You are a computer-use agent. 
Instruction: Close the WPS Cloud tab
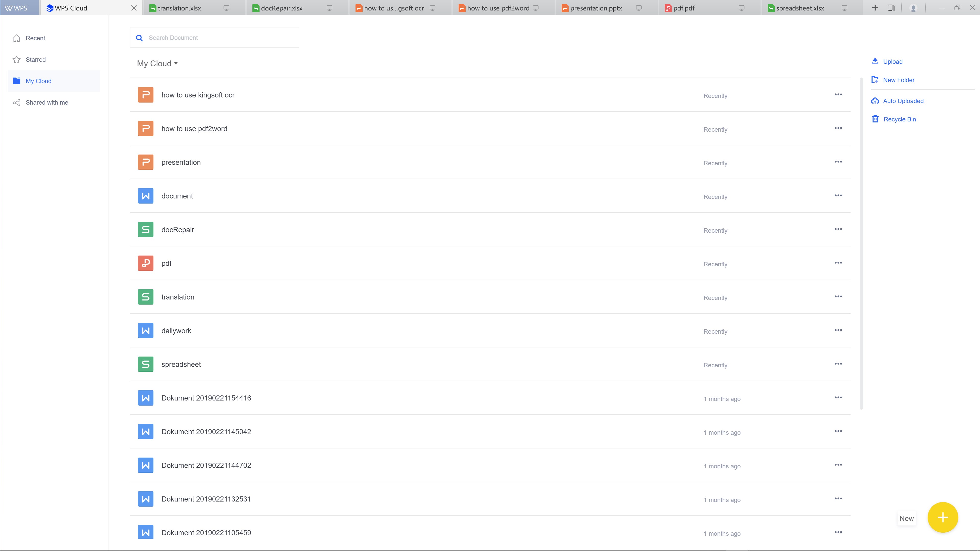pos(134,8)
